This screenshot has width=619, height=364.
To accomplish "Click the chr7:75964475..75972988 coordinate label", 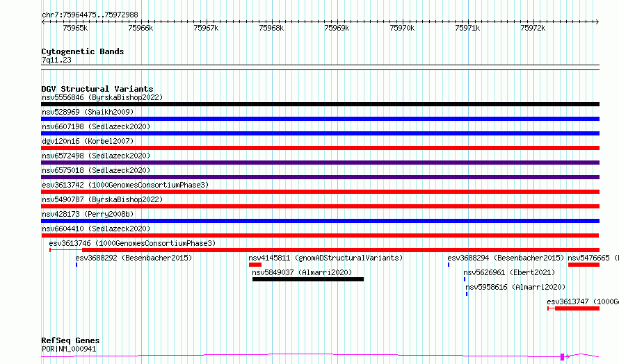I will point(90,15).
